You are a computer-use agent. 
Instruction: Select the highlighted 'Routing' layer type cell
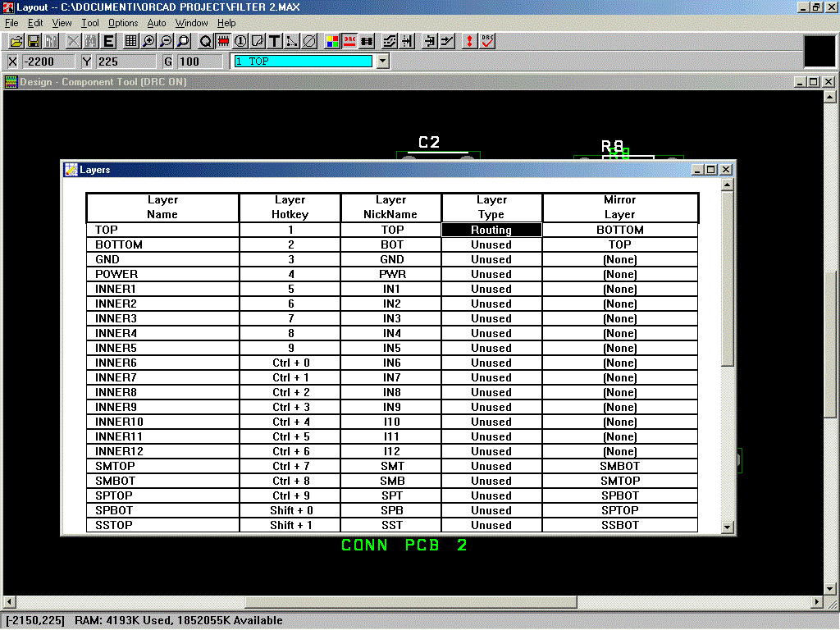(x=491, y=230)
